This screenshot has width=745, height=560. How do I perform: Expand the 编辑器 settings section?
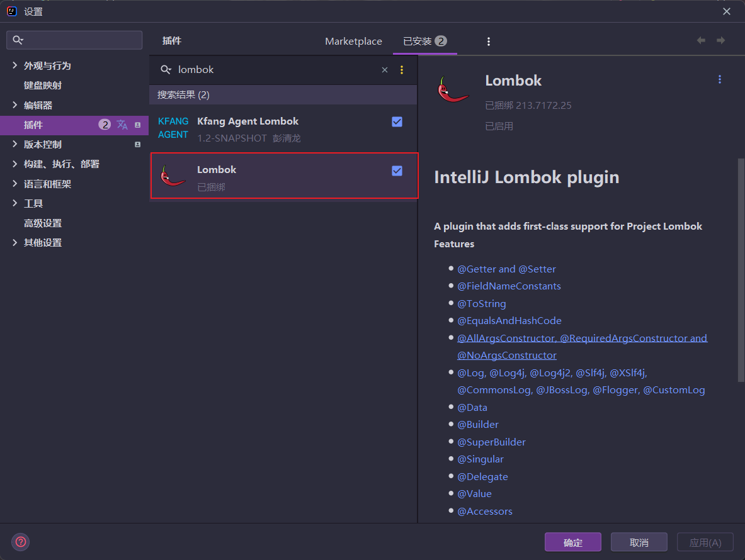click(x=14, y=105)
